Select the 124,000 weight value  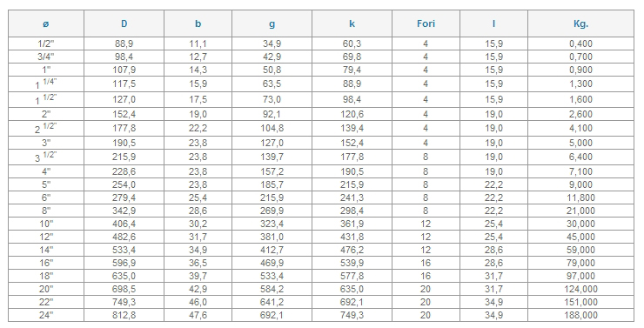(x=580, y=289)
